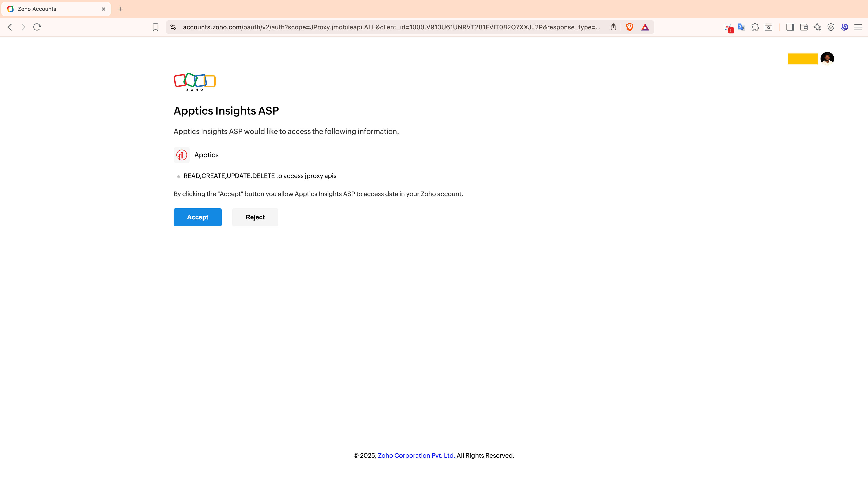Click the share page icon in address bar
Screen dimensions: 868x488
(613, 27)
